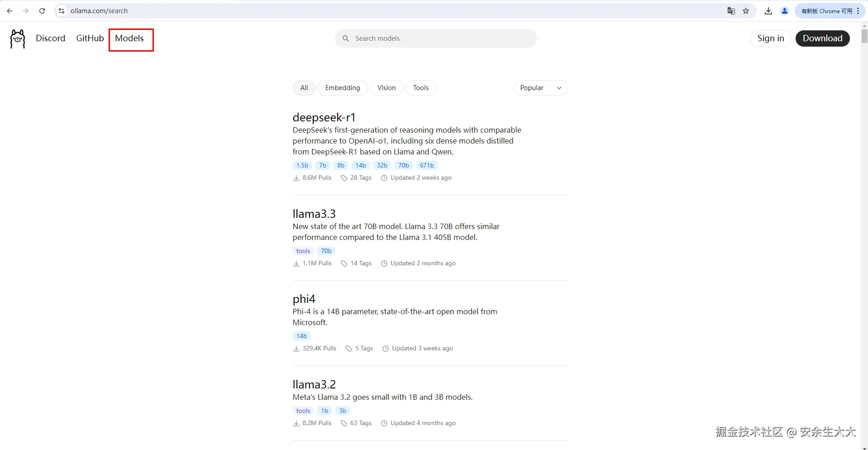Open the Discord link
868x450 pixels.
51,38
